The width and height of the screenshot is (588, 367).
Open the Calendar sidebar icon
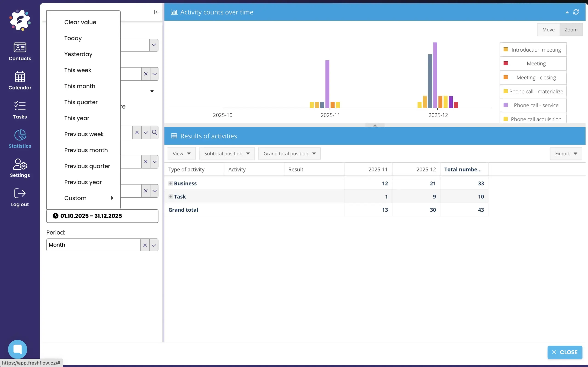tap(20, 81)
